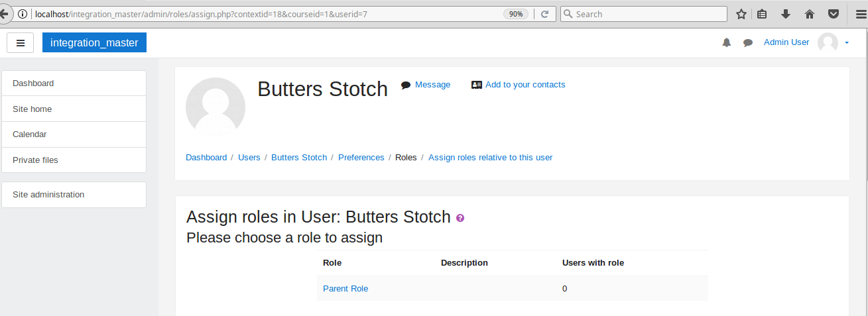Click the Parent Role link
The height and width of the screenshot is (316, 868).
(345, 288)
